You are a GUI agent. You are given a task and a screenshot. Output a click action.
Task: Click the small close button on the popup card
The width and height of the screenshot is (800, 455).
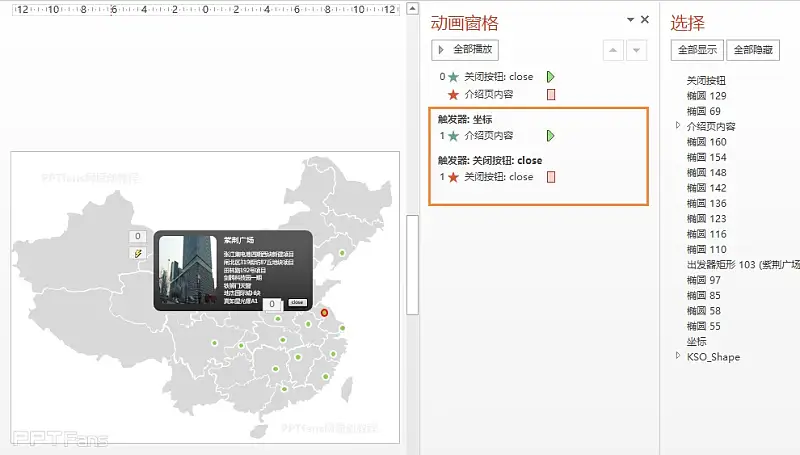(x=297, y=302)
